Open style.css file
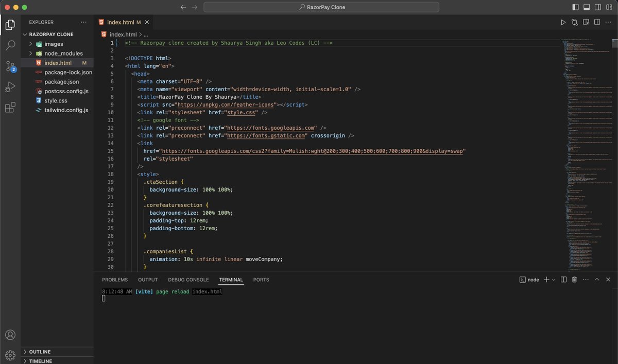The height and width of the screenshot is (364, 618). [x=57, y=100]
